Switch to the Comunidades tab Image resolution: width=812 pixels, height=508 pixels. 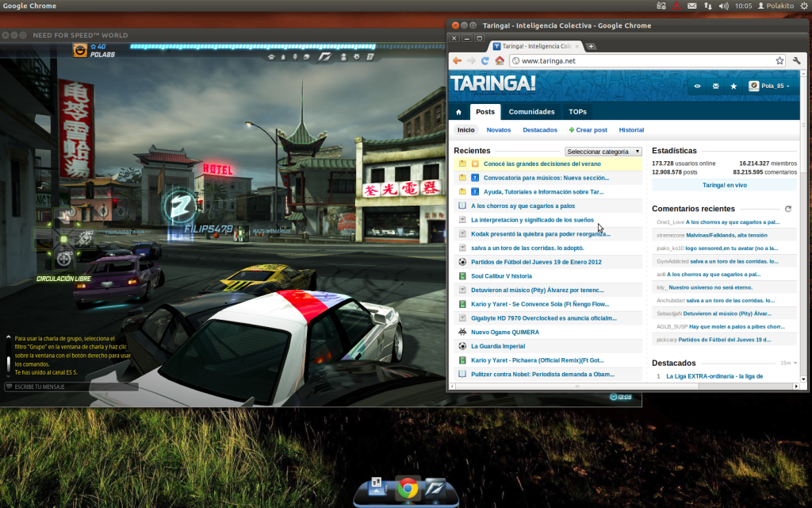(x=531, y=112)
